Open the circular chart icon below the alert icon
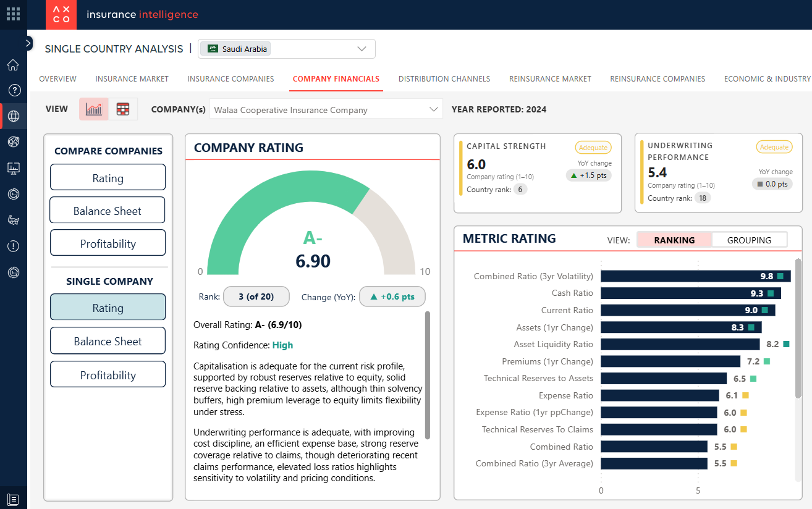The image size is (812, 509). [13, 272]
